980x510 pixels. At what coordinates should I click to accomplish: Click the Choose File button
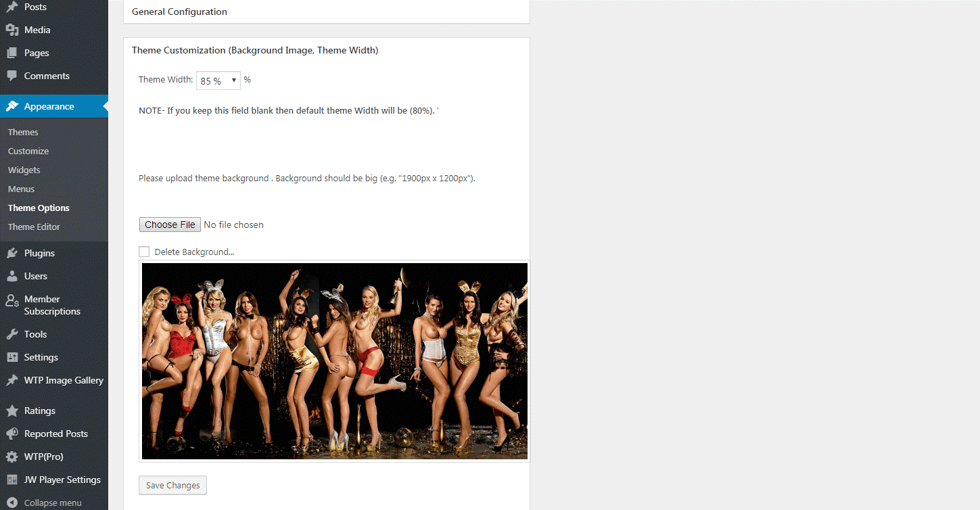point(170,225)
